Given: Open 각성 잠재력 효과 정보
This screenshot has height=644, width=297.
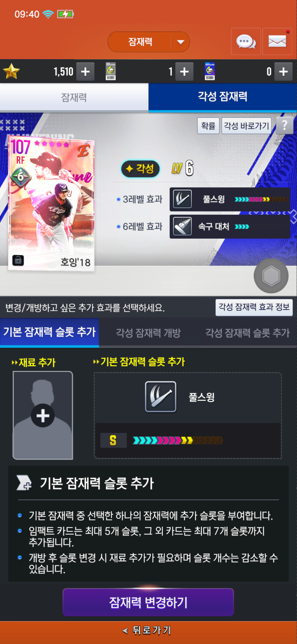Looking at the screenshot, I should pyautogui.click(x=254, y=307).
